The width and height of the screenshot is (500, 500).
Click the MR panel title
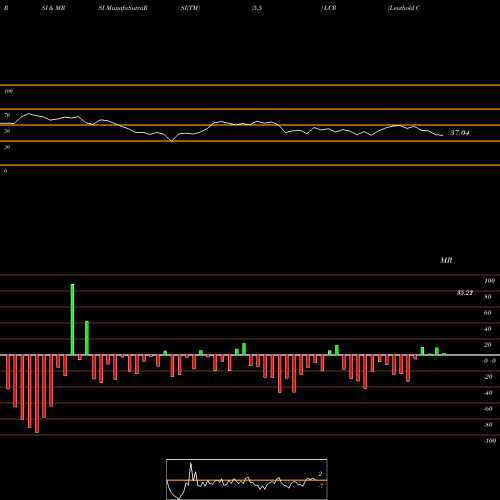tap(446, 260)
